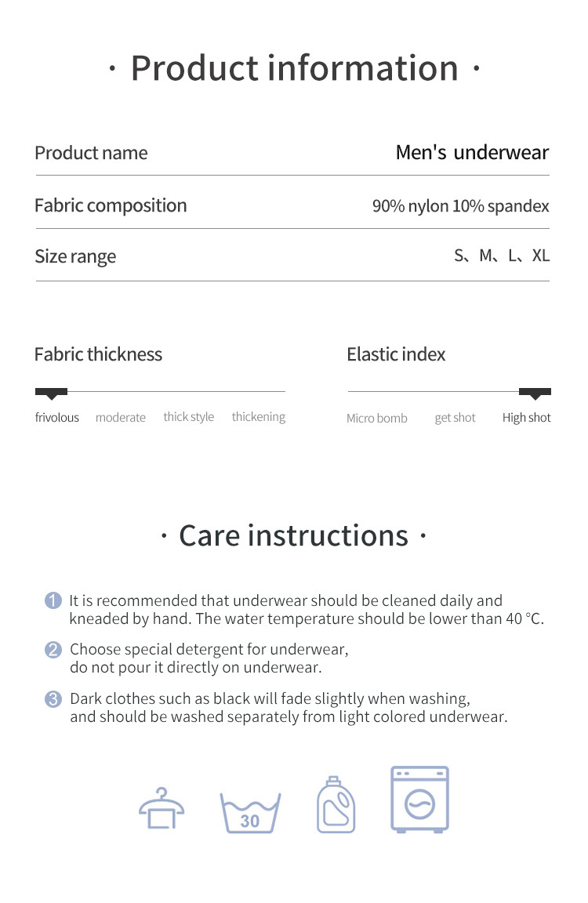The image size is (588, 903).
Task: Click the Elastic index slider marker
Action: pos(535,392)
